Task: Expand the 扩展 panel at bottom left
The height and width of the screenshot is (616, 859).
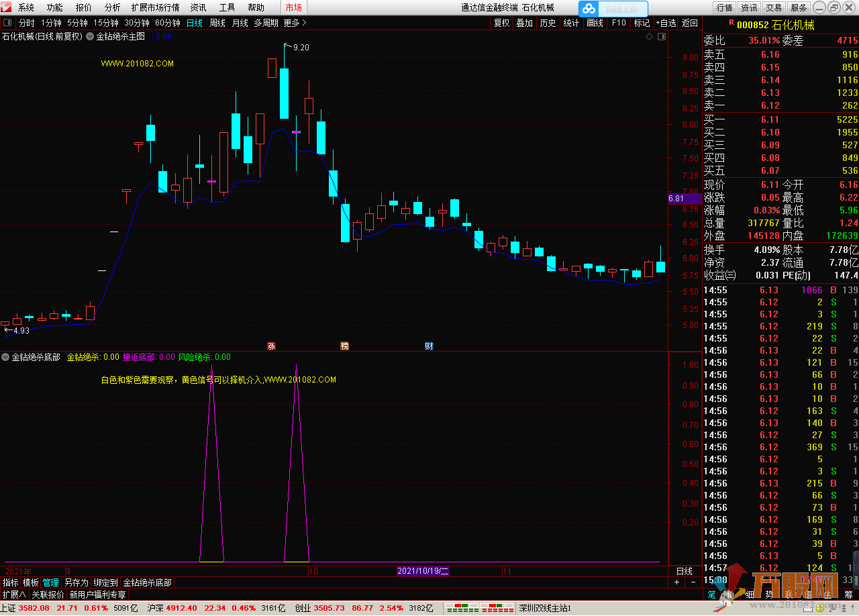Action: click(13, 595)
